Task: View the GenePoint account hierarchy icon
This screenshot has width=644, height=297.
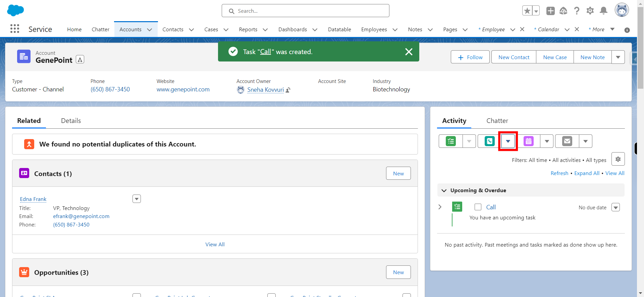Action: click(x=80, y=60)
